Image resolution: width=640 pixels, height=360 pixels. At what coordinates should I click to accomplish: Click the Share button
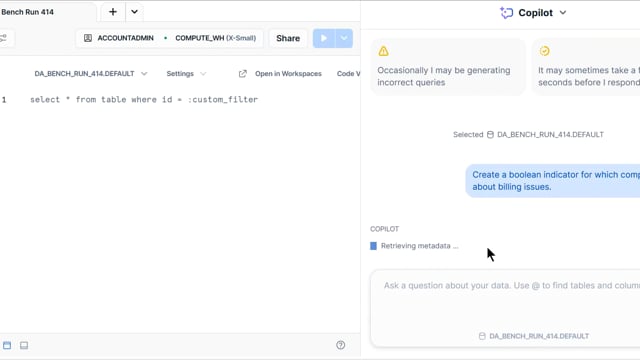pyautogui.click(x=288, y=38)
